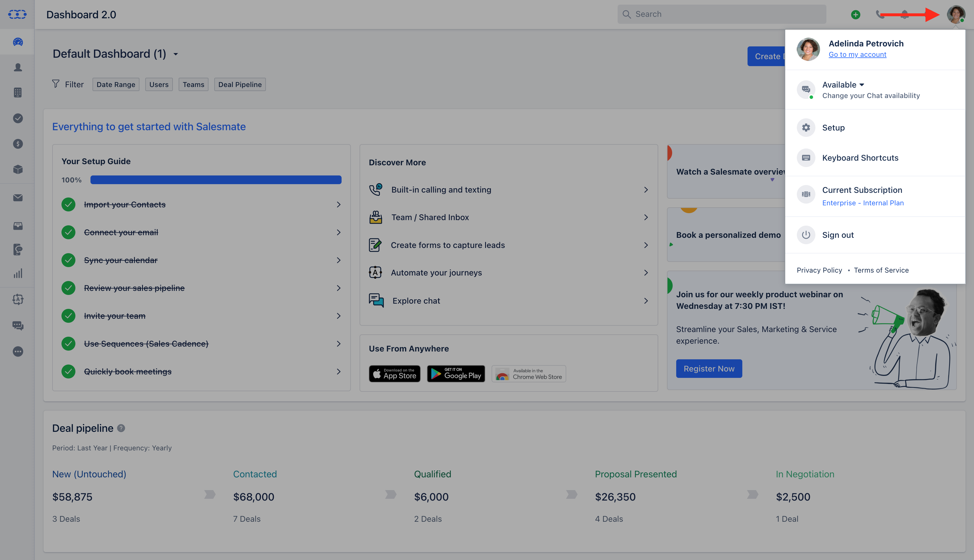
Task: Open Date Range filter
Action: tap(116, 85)
